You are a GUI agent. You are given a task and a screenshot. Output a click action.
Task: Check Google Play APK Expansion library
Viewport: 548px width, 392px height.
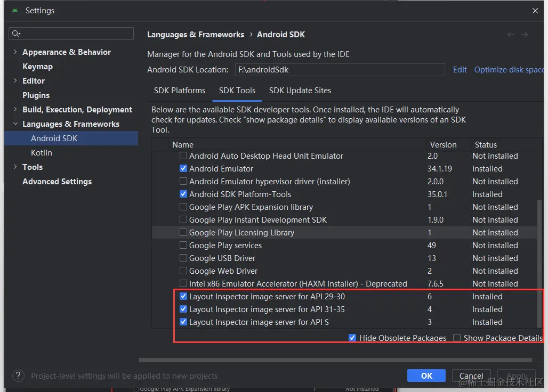pyautogui.click(x=183, y=207)
